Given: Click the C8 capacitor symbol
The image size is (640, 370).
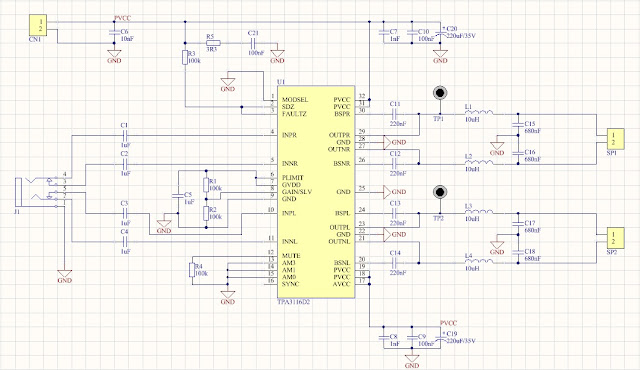Looking at the screenshot, I should pyautogui.click(x=383, y=337).
